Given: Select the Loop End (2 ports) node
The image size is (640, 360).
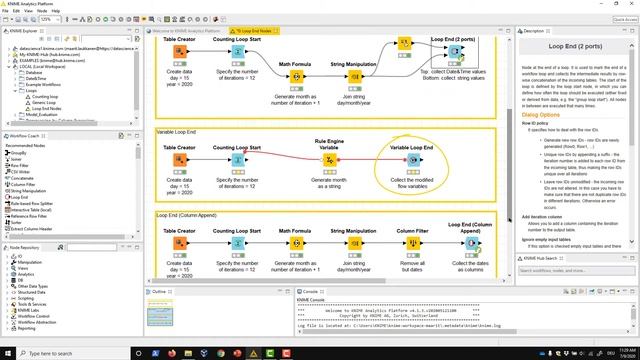Looking at the screenshot, I should pos(454,52).
